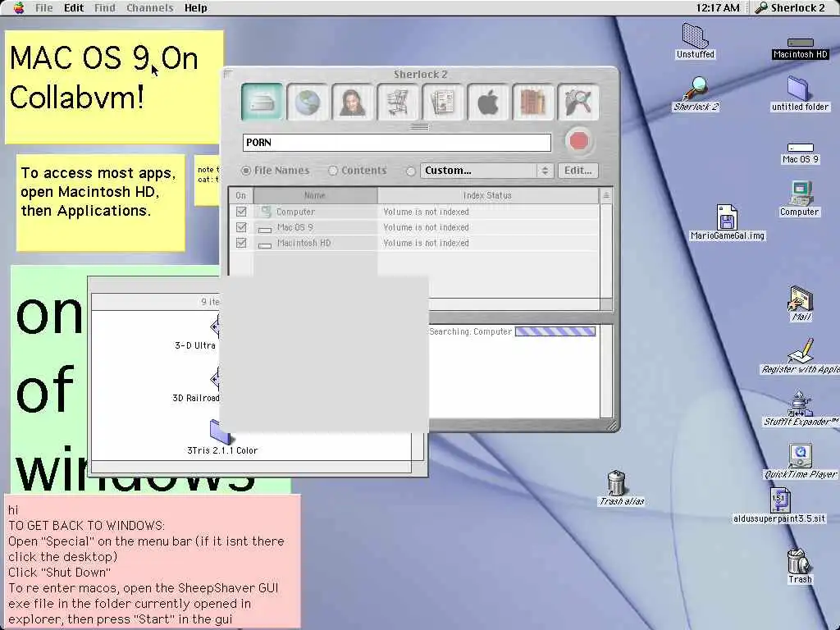Open the Custom... dropdown menu
This screenshot has width=840, height=630.
486,171
